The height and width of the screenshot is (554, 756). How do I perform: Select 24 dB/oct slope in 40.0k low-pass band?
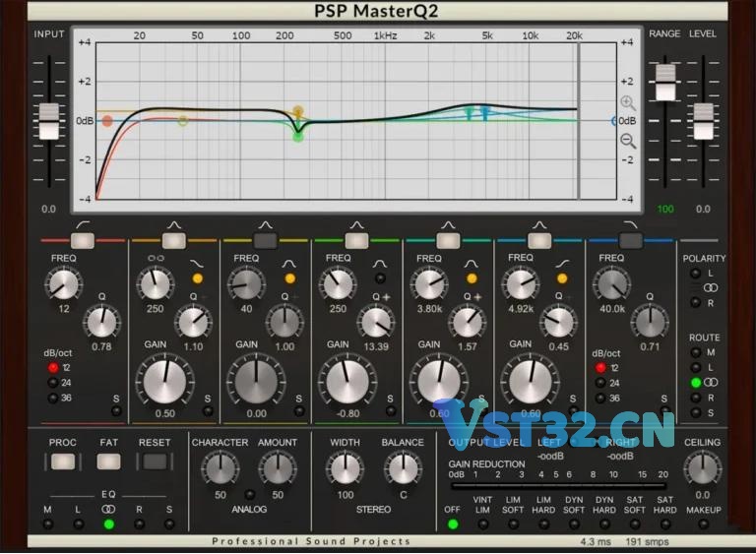(x=600, y=383)
